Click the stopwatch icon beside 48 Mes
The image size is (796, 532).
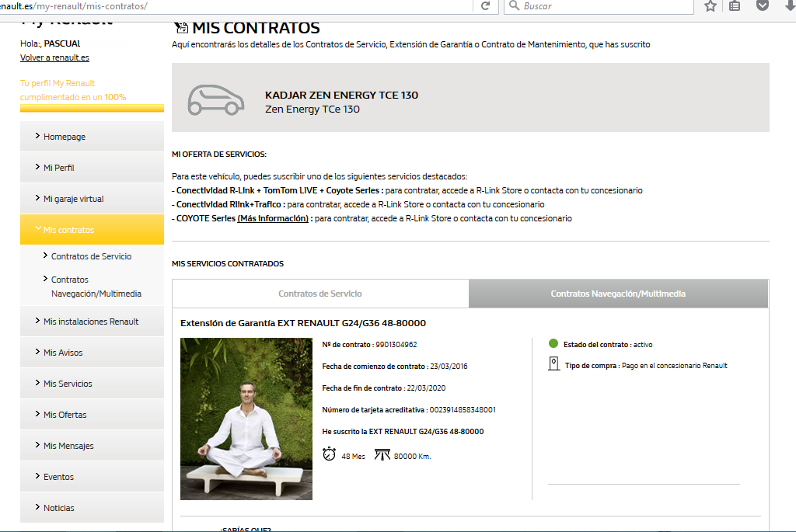coord(329,454)
